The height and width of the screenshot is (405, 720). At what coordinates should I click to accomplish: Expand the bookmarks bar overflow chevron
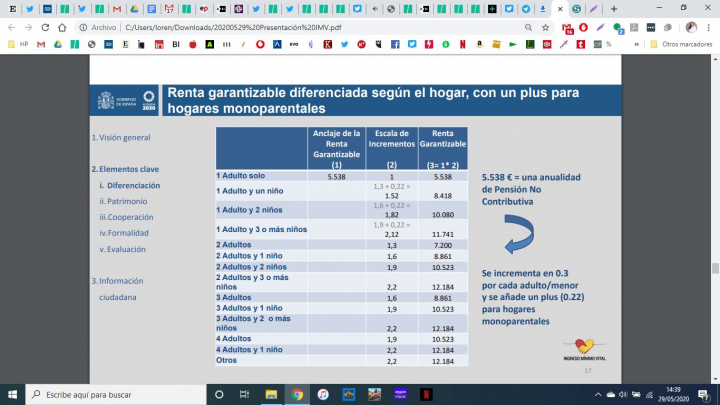639,44
